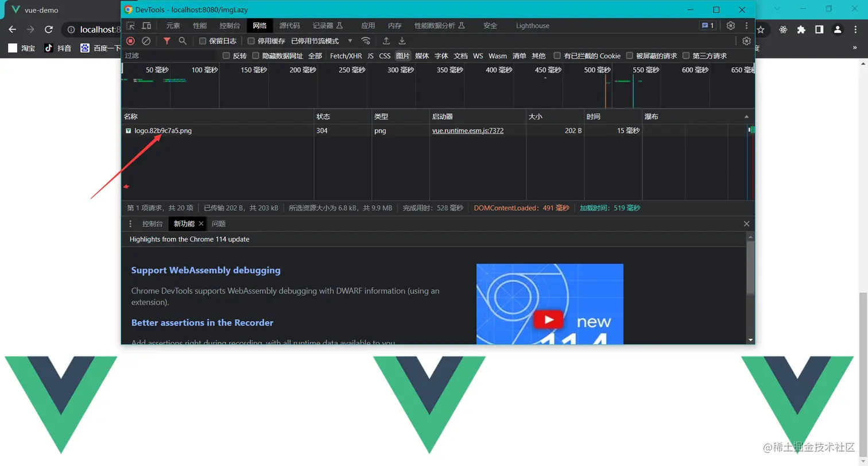
Task: Play the Chrome 114 new features video
Action: [x=549, y=319]
